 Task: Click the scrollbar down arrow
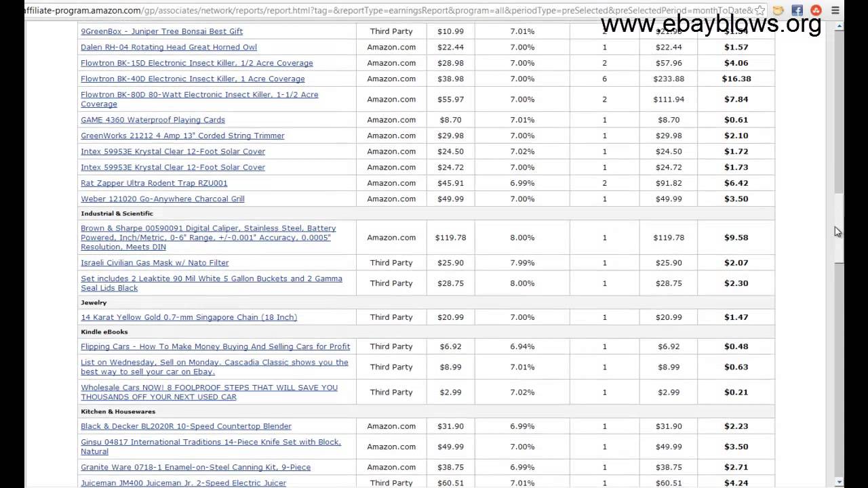(x=840, y=483)
